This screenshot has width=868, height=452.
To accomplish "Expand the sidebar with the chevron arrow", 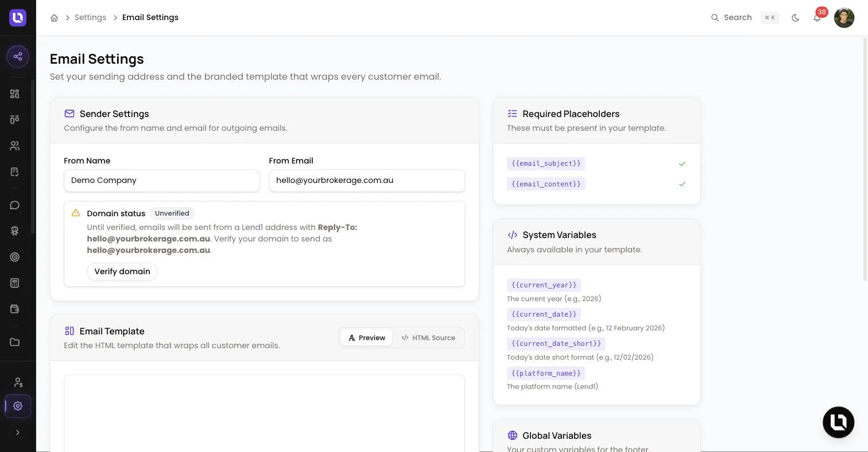I will pyautogui.click(x=18, y=432).
